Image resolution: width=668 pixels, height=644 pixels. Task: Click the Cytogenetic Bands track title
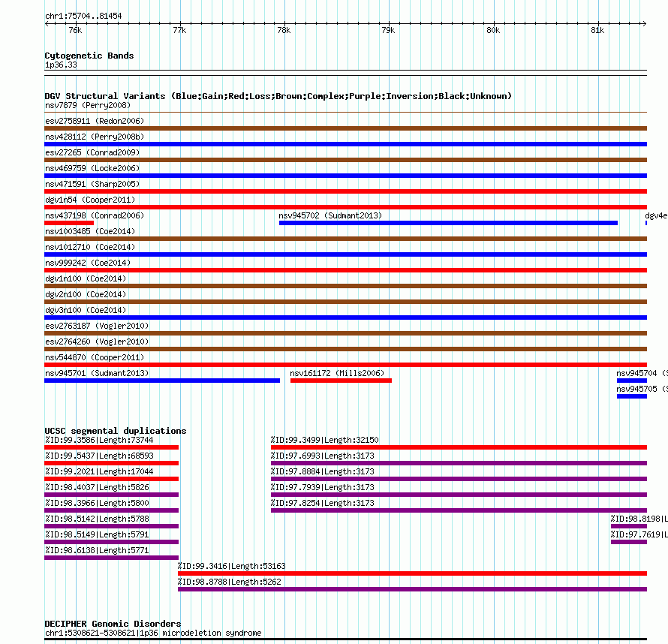tap(89, 56)
